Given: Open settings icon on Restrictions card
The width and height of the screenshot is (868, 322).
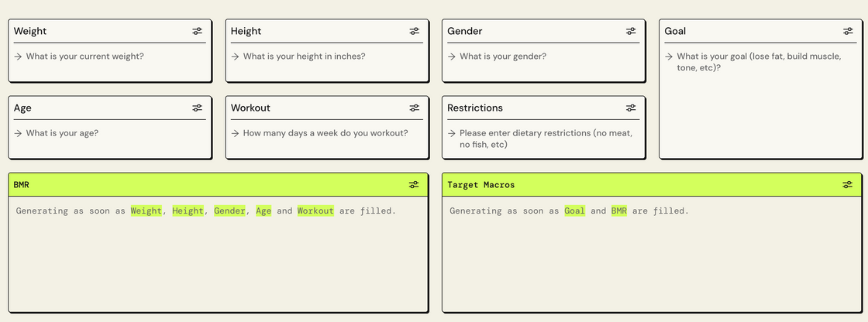Looking at the screenshot, I should (x=631, y=108).
